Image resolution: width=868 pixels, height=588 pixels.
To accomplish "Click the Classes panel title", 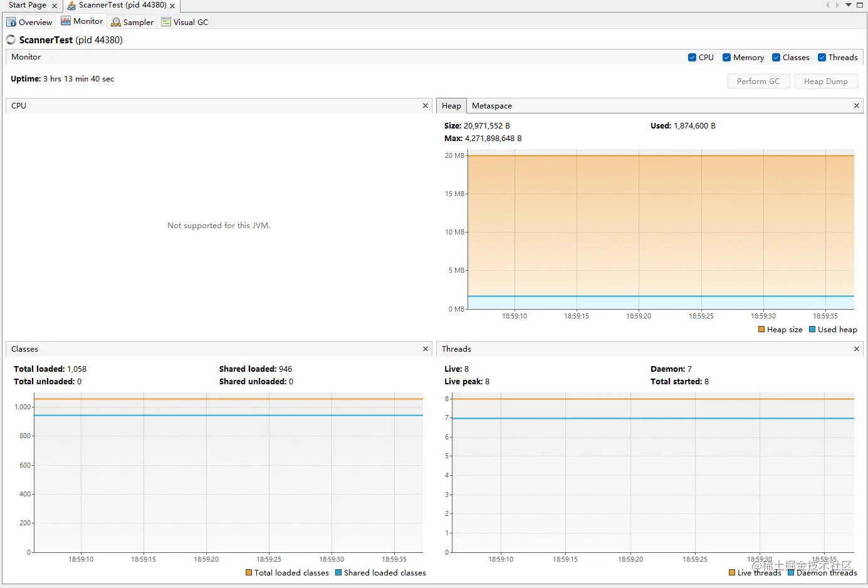I will pos(24,349).
